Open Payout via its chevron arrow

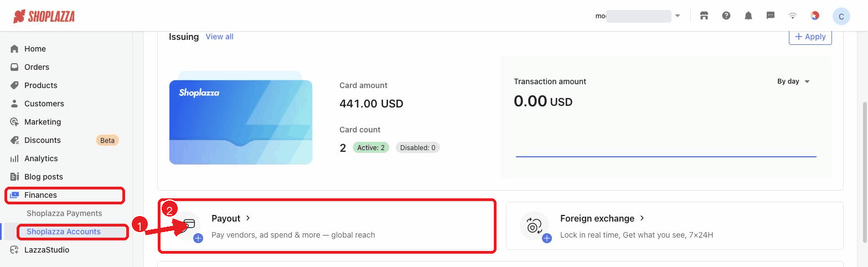248,218
